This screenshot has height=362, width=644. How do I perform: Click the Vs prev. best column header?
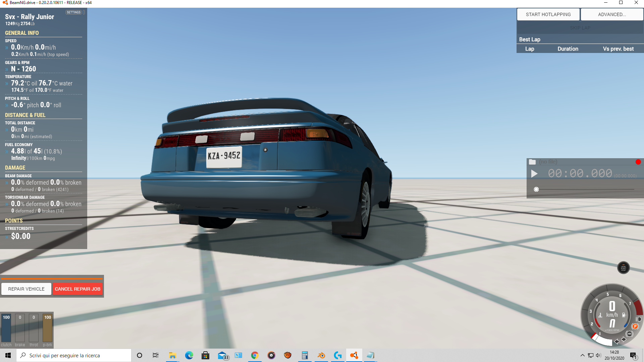click(618, 49)
